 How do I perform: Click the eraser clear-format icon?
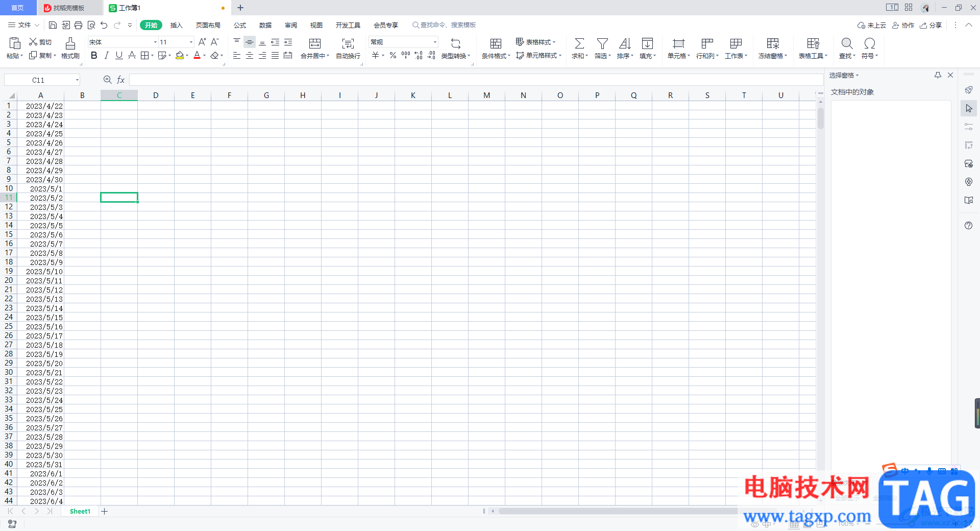215,55
